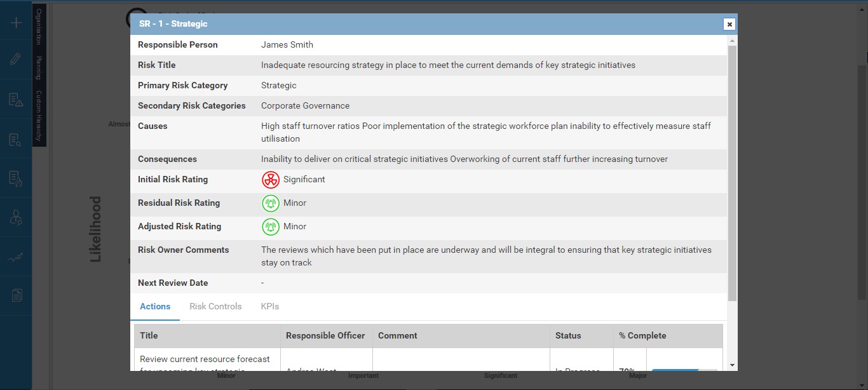The width and height of the screenshot is (868, 390).
Task: Open the reports document icon in sidebar
Action: point(16,295)
